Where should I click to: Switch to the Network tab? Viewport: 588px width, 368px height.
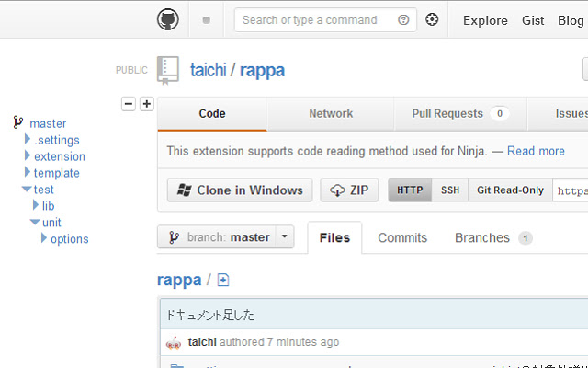(331, 114)
